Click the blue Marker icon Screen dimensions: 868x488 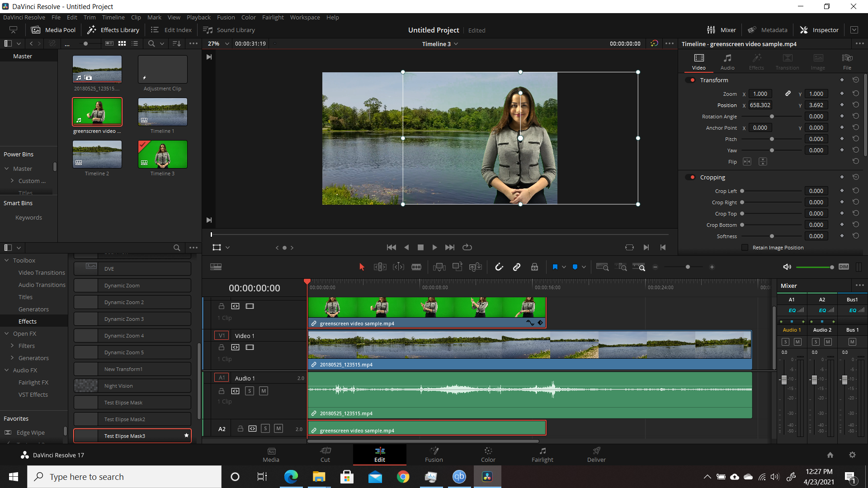[575, 267]
